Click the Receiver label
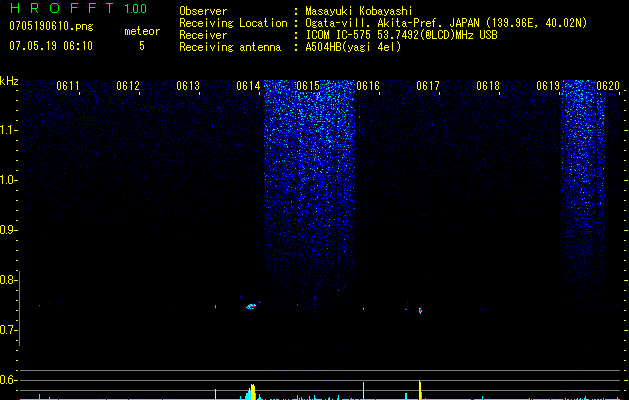The height and width of the screenshot is (400, 629). 203,35
